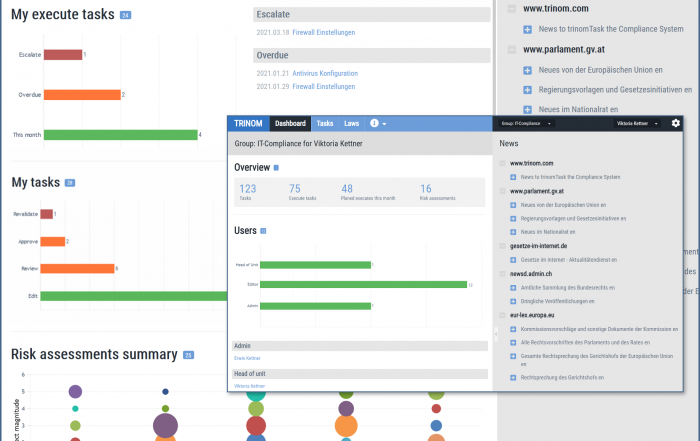700x441 pixels.
Task: Collapse newsd.admin.ch news group
Action: tap(503, 274)
